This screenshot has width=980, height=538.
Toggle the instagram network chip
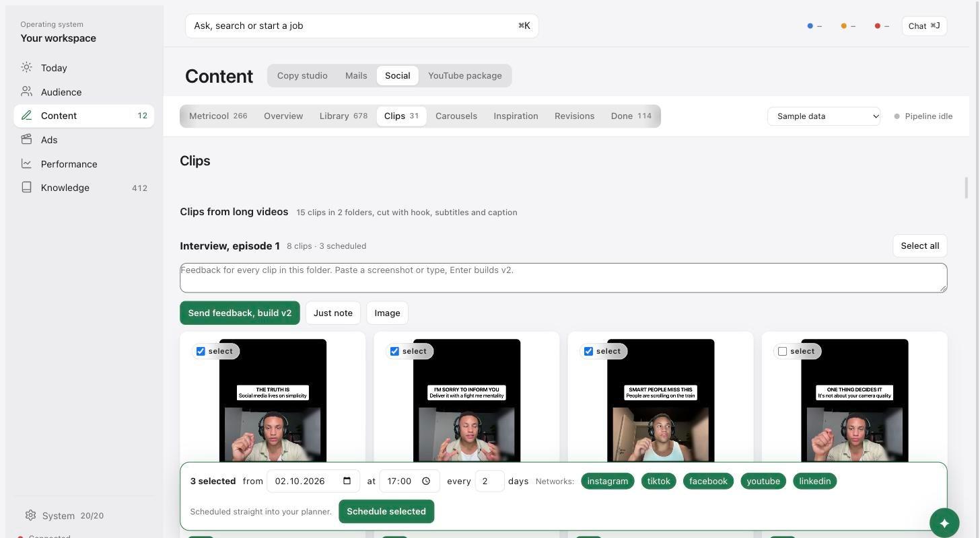click(x=607, y=481)
